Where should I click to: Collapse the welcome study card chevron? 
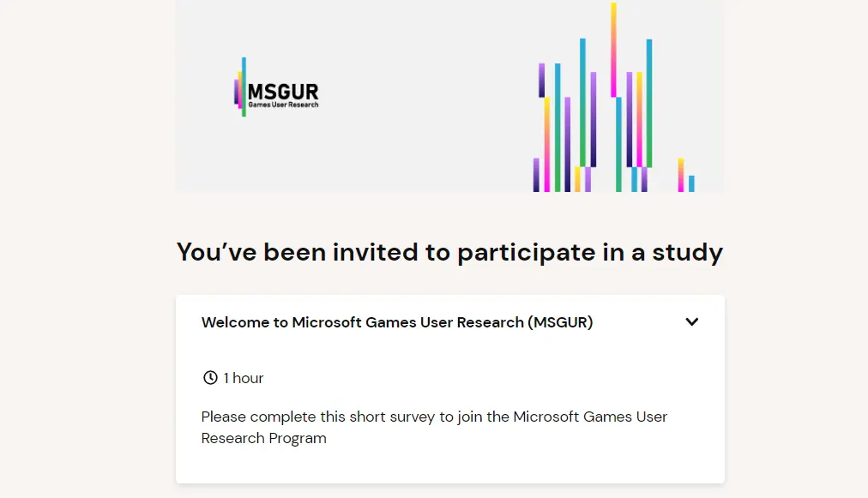coord(692,322)
